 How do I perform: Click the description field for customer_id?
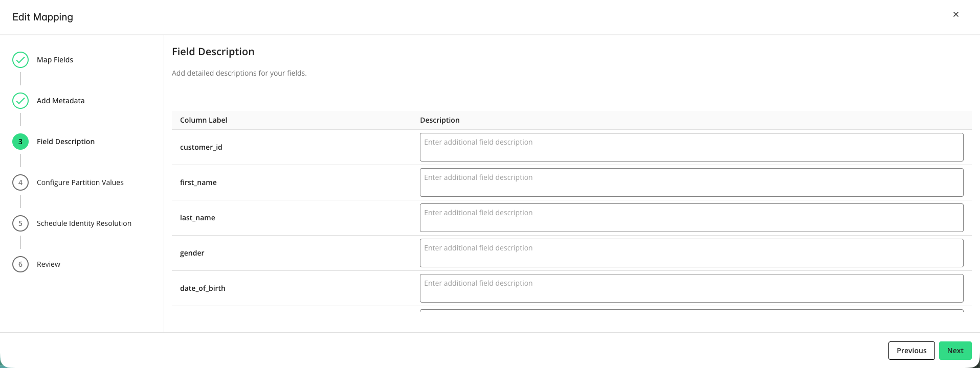tap(692, 147)
